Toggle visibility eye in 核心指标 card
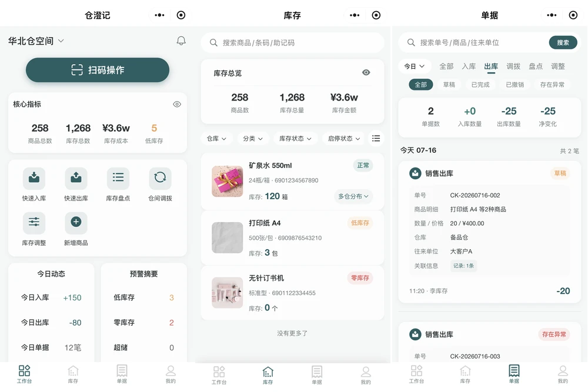The image size is (588, 392). pyautogui.click(x=177, y=104)
